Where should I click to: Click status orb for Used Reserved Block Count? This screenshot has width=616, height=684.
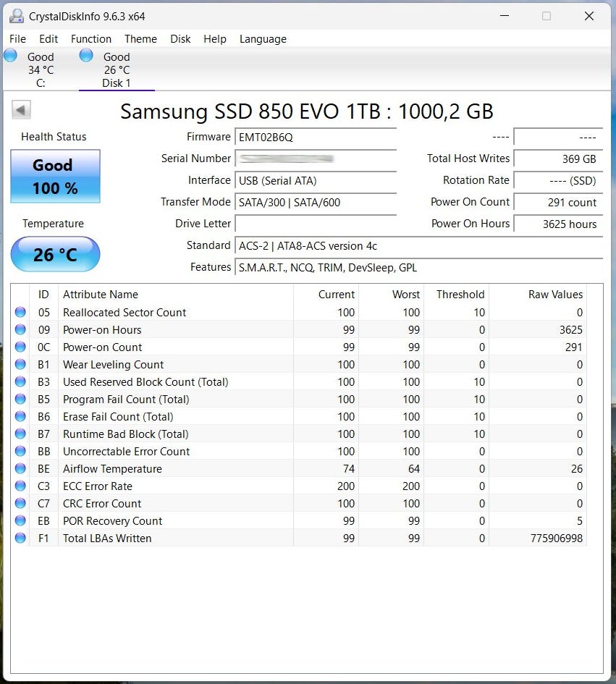click(20, 381)
